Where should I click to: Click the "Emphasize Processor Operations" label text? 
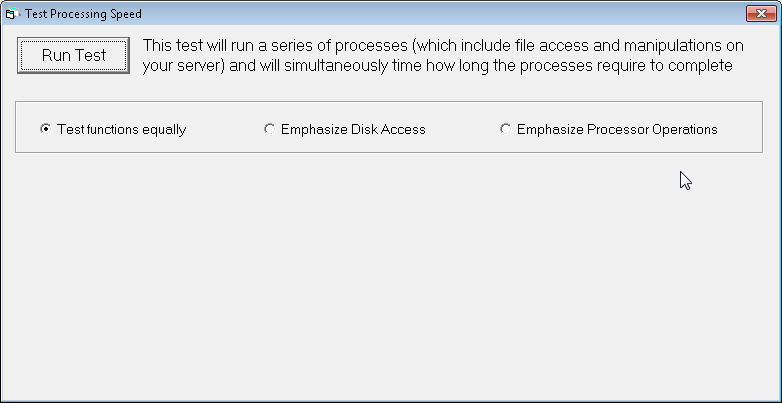(617, 129)
